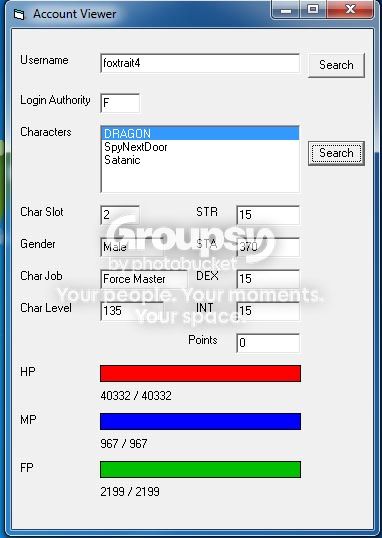This screenshot has height=538, width=382.
Task: Click the Char Slot field showing 2
Action: pyautogui.click(x=120, y=215)
